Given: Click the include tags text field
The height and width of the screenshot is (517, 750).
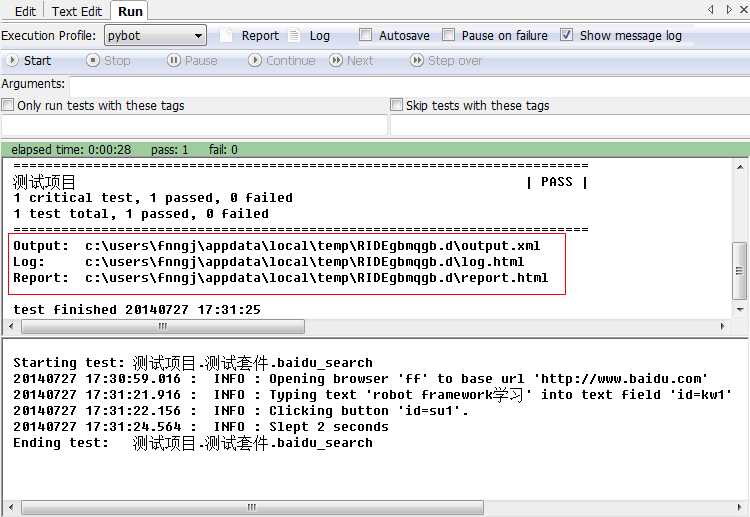Looking at the screenshot, I should 194,126.
